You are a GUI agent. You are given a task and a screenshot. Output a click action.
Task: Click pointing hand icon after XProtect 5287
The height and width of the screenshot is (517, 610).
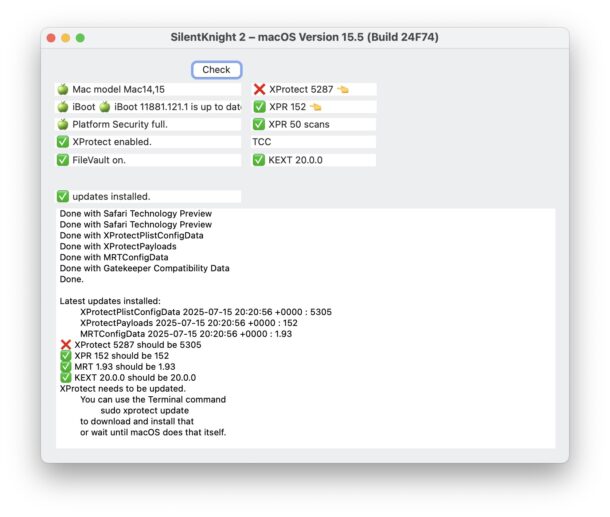click(x=342, y=90)
